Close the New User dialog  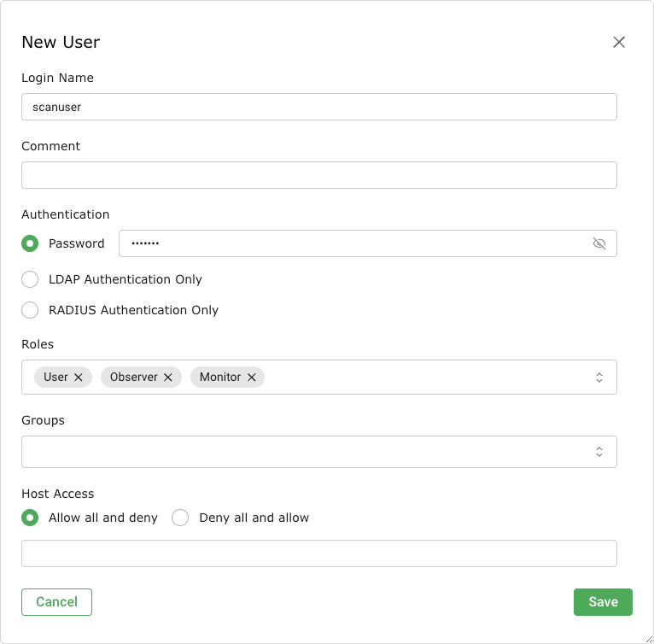point(619,42)
